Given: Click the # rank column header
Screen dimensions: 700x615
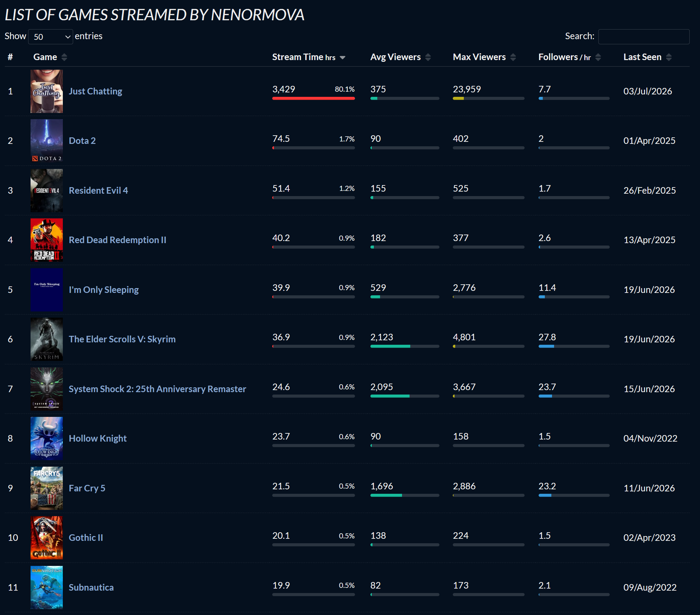Looking at the screenshot, I should click(x=10, y=57).
